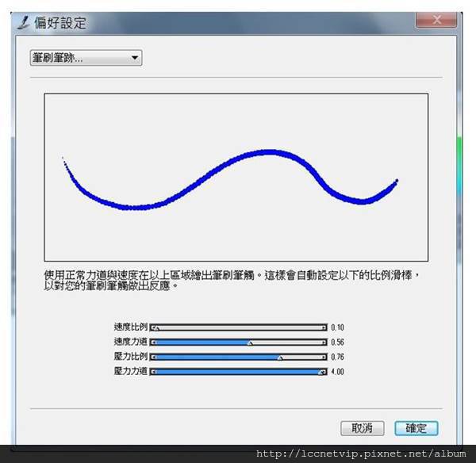Viewport: 476px width, 463px height.
Task: Click the 確定 button
Action: pos(416,428)
